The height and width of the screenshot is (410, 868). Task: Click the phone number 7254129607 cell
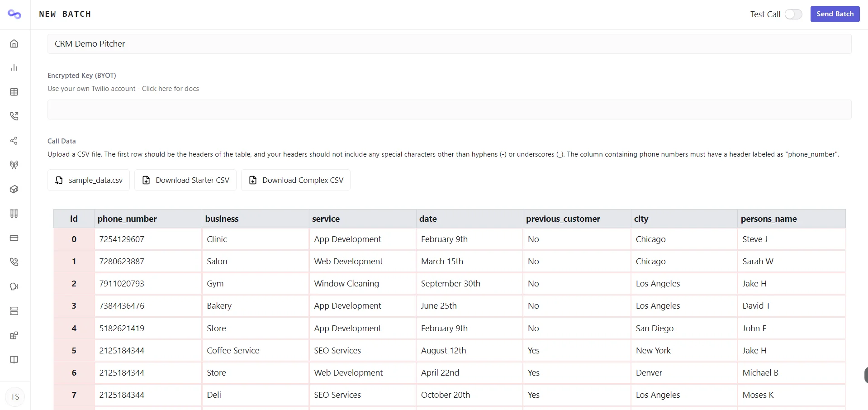click(x=148, y=239)
